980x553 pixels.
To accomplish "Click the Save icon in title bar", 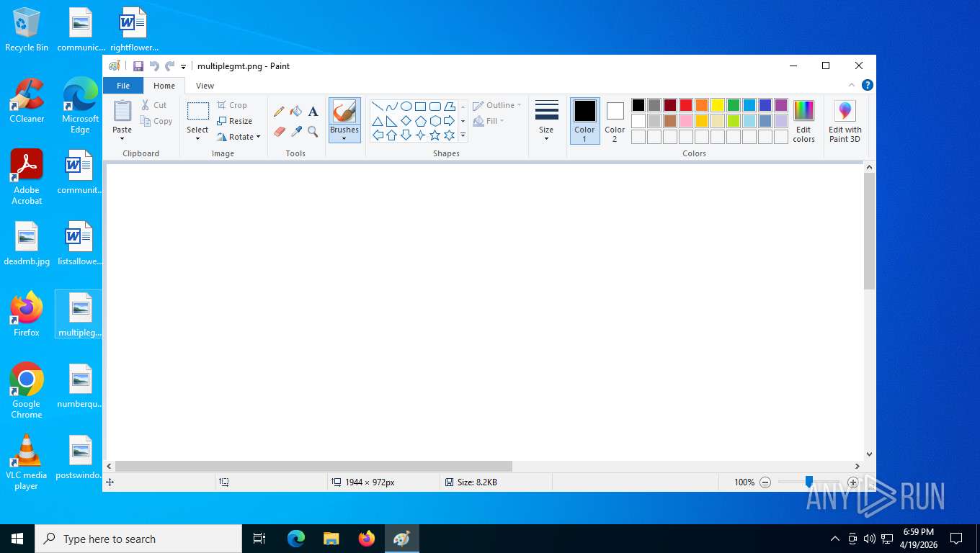I will [x=138, y=66].
